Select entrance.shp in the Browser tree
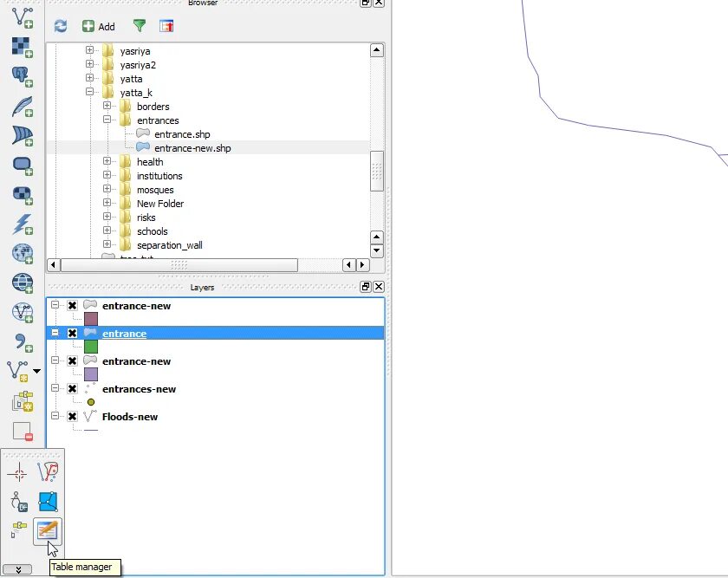This screenshot has width=728, height=578. coord(182,134)
